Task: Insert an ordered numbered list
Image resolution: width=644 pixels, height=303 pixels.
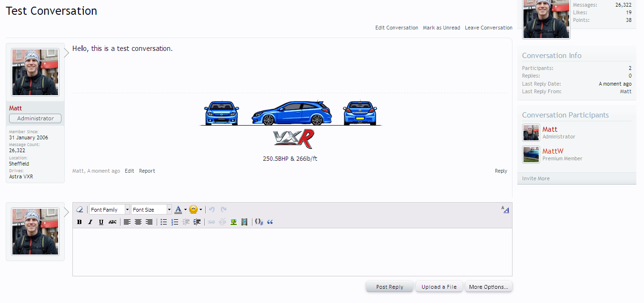Action: pyautogui.click(x=175, y=222)
